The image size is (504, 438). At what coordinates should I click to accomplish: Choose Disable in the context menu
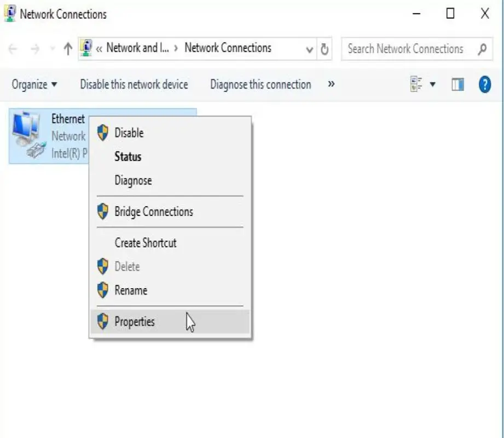129,133
